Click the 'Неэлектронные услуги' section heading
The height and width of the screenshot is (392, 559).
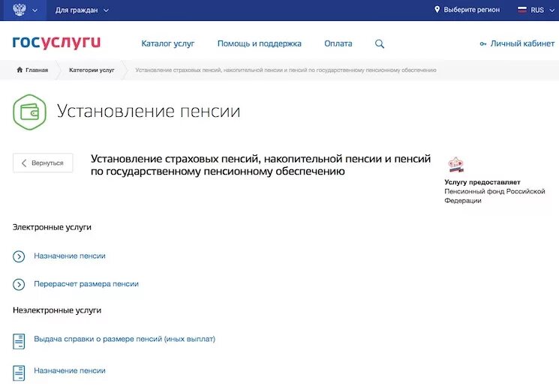57,310
